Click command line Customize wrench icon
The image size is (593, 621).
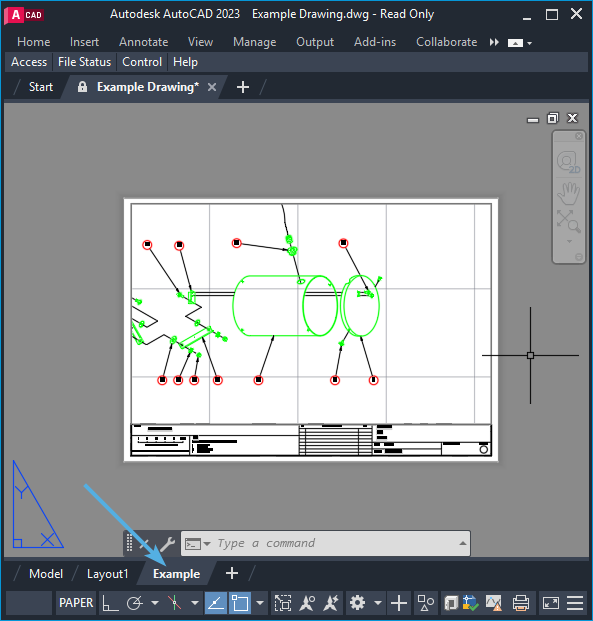coord(168,544)
